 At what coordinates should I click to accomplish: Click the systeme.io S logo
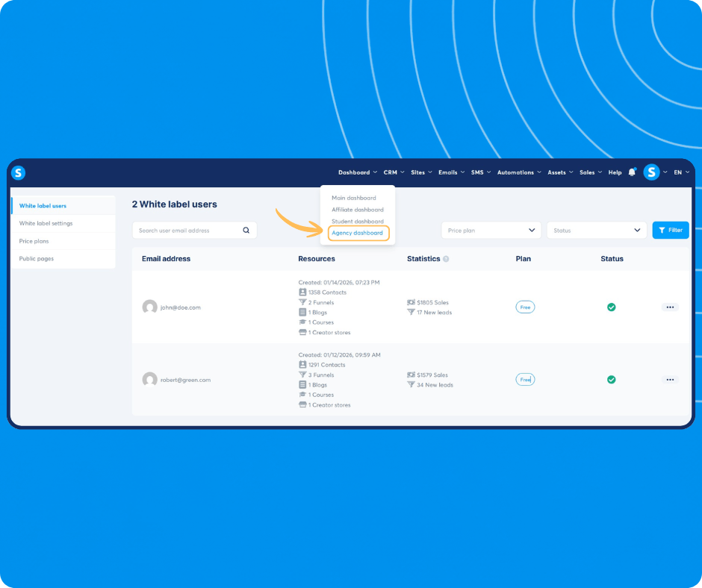point(19,172)
